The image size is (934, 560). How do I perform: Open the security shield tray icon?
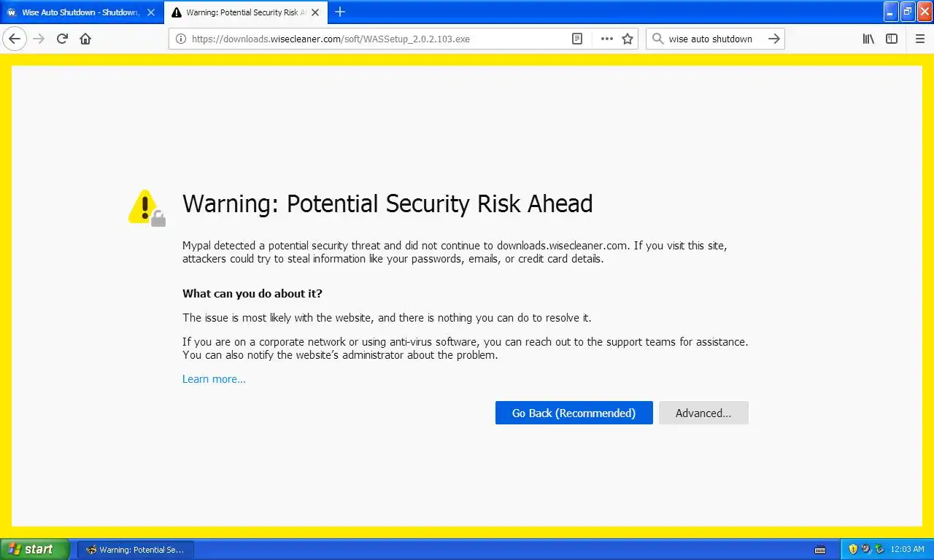coord(853,549)
